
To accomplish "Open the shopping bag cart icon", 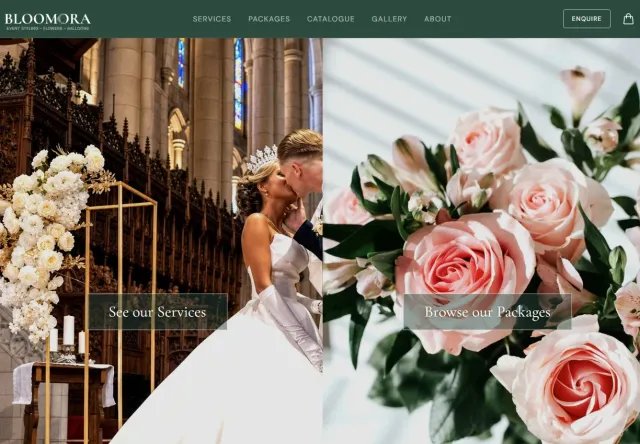I will click(628, 19).
